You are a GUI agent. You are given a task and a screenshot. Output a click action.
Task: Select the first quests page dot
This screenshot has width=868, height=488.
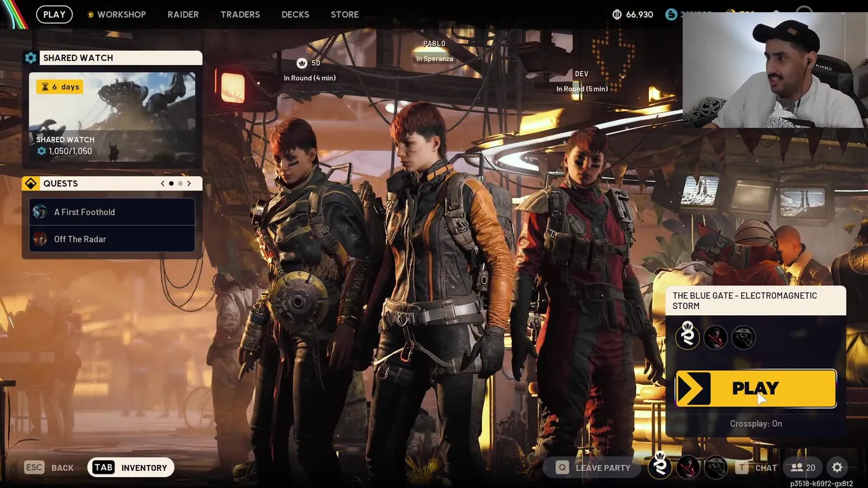172,184
